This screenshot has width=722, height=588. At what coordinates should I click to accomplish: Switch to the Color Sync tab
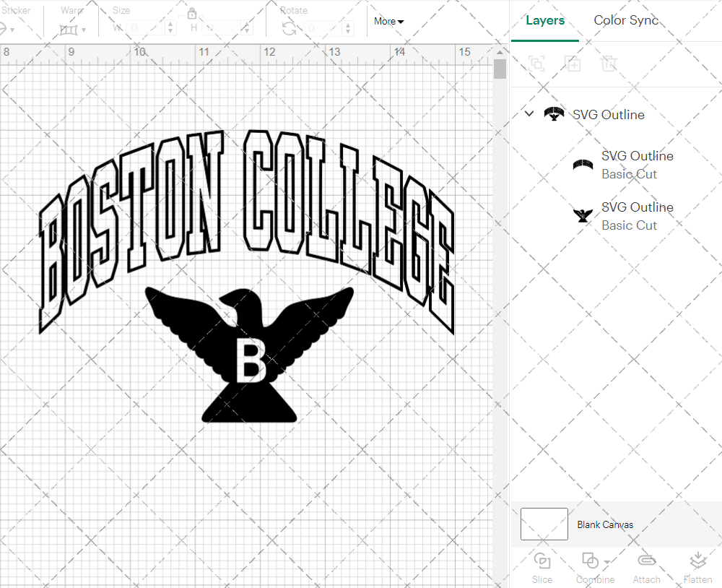pyautogui.click(x=626, y=20)
